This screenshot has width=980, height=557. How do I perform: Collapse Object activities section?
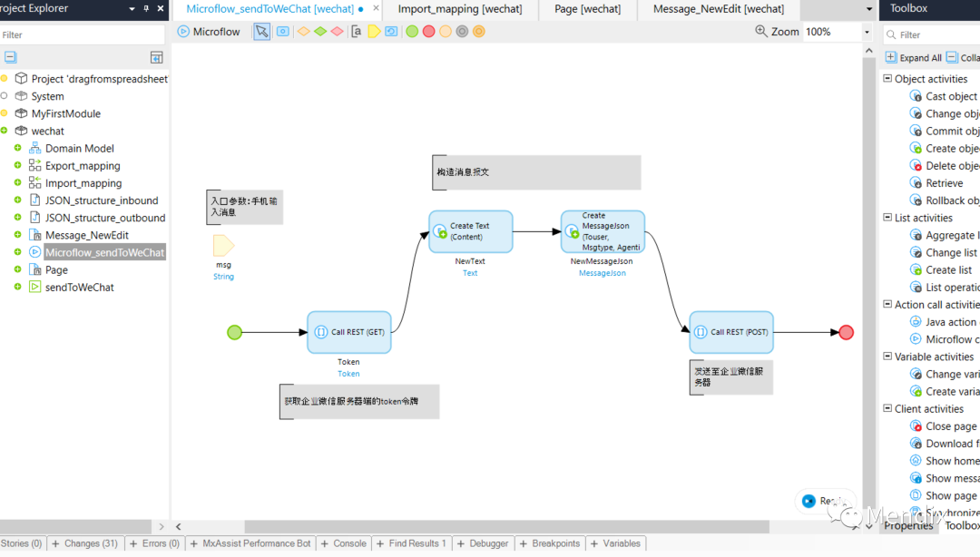887,78
